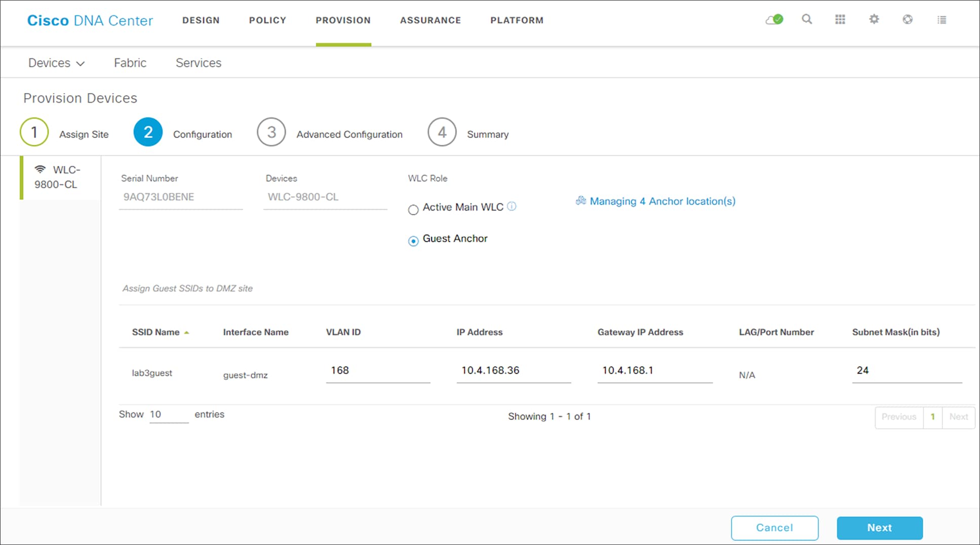Open the settings gear icon
The width and height of the screenshot is (980, 545).
tap(874, 19)
